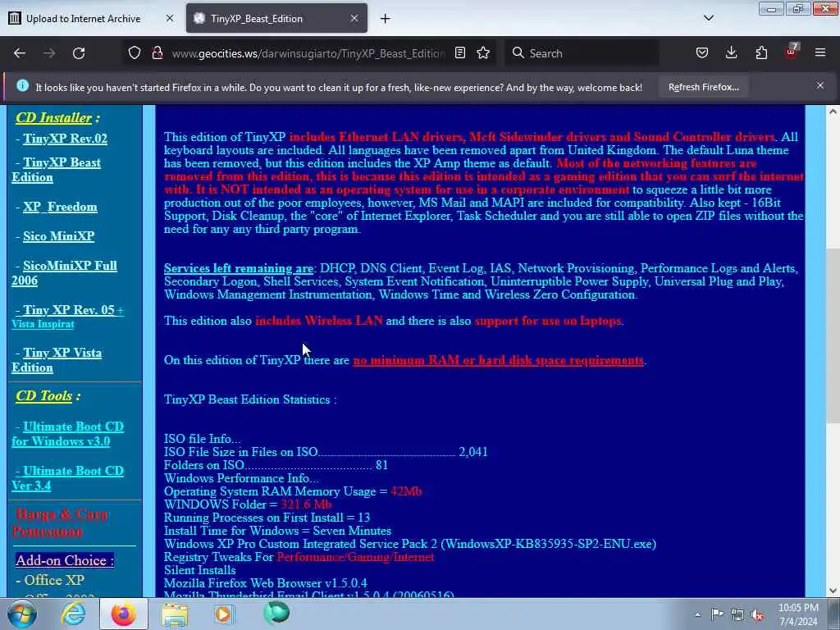Open the Vista Inspirat link

pyautogui.click(x=43, y=324)
